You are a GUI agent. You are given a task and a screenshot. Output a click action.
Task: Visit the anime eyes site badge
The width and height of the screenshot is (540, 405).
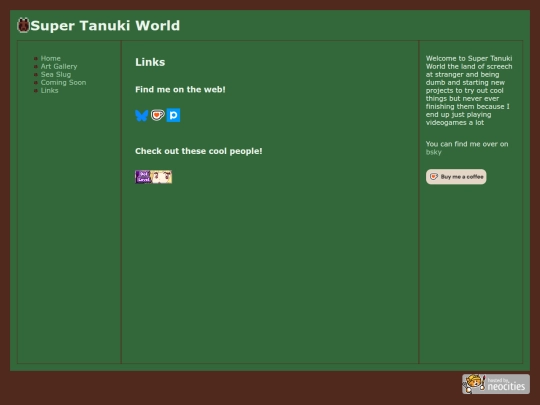[162, 177]
